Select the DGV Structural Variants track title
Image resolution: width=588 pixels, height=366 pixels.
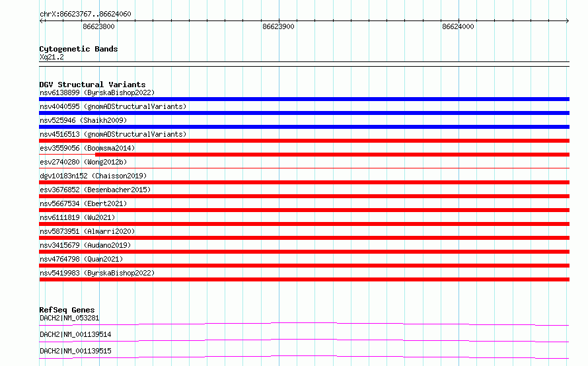92,85
